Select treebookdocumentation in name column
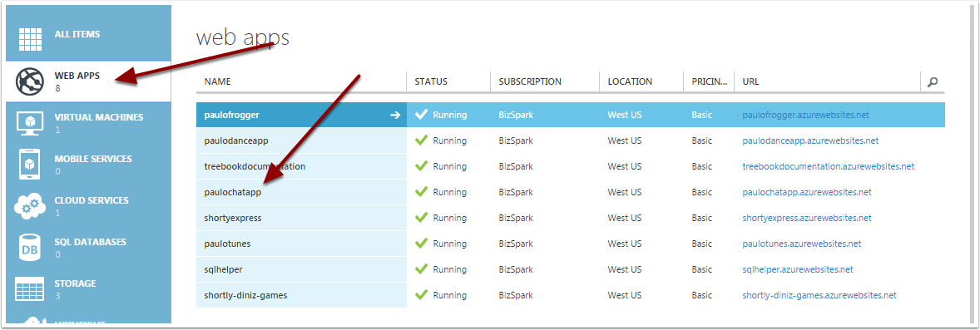 (255, 166)
